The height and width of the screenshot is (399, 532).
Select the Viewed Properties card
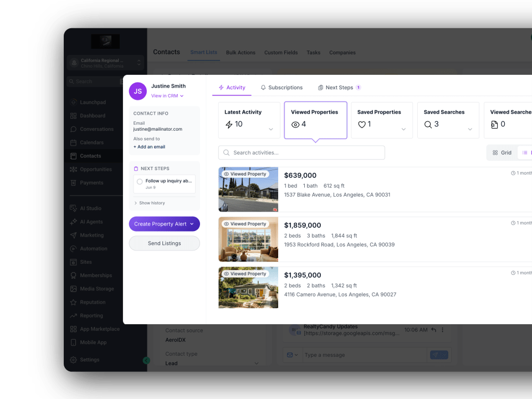[315, 120]
